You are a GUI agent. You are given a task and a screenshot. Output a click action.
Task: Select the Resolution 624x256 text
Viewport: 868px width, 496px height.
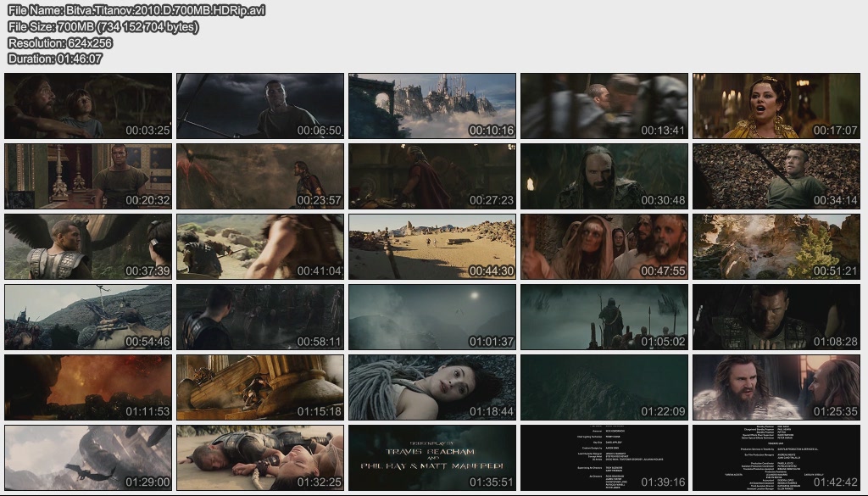point(60,42)
